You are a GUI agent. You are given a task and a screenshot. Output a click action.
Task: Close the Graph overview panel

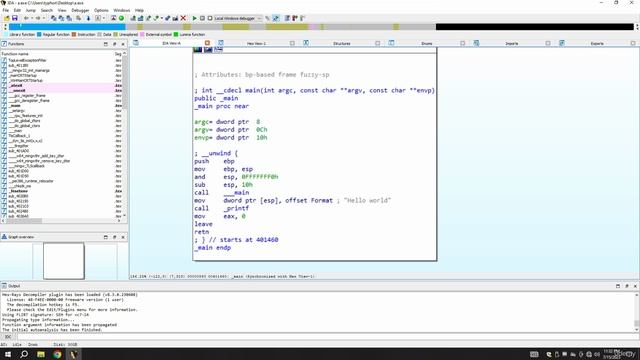(x=123, y=237)
